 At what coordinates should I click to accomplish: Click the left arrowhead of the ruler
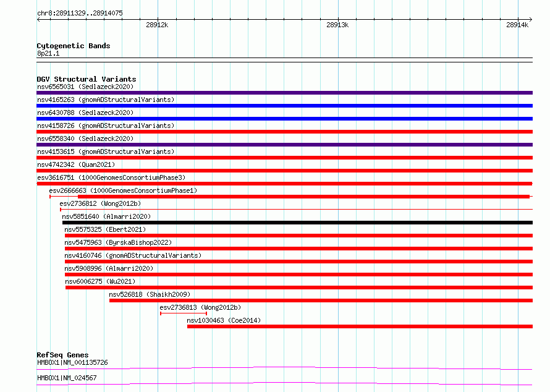(x=38, y=20)
